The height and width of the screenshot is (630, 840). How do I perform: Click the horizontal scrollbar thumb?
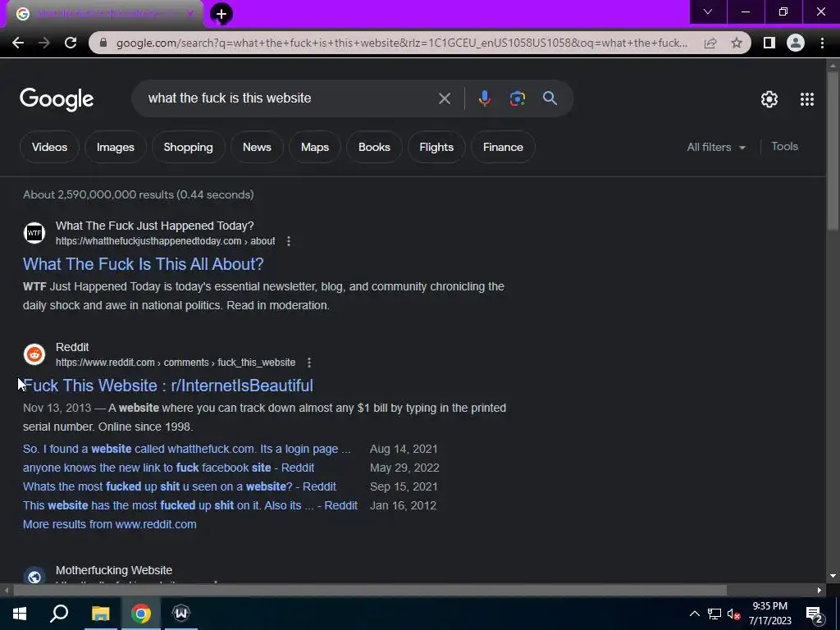[x=370, y=591]
